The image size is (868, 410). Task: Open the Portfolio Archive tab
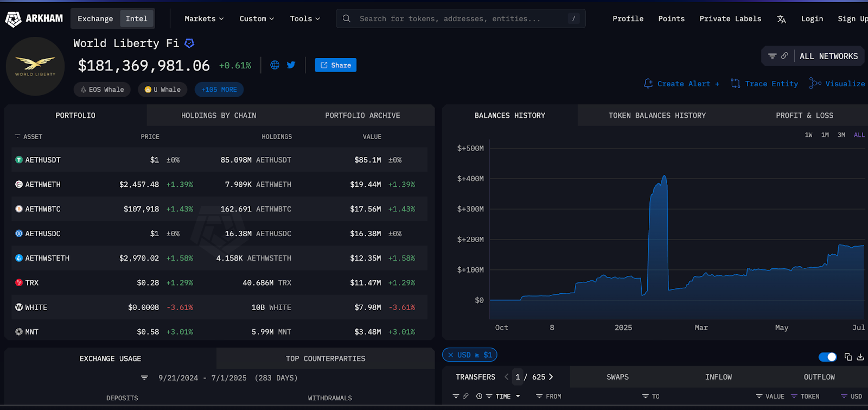[x=362, y=116]
